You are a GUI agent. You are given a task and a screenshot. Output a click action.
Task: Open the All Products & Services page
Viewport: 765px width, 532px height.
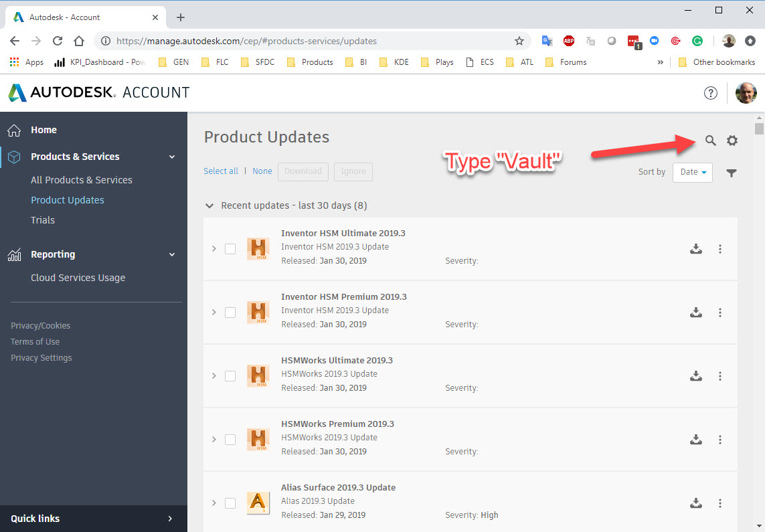click(x=81, y=179)
